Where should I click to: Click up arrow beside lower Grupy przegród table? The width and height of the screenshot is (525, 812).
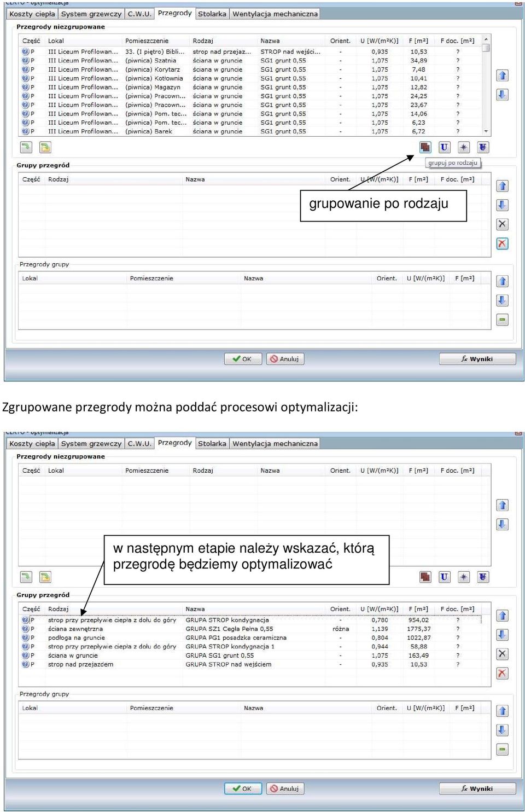pos(503,616)
